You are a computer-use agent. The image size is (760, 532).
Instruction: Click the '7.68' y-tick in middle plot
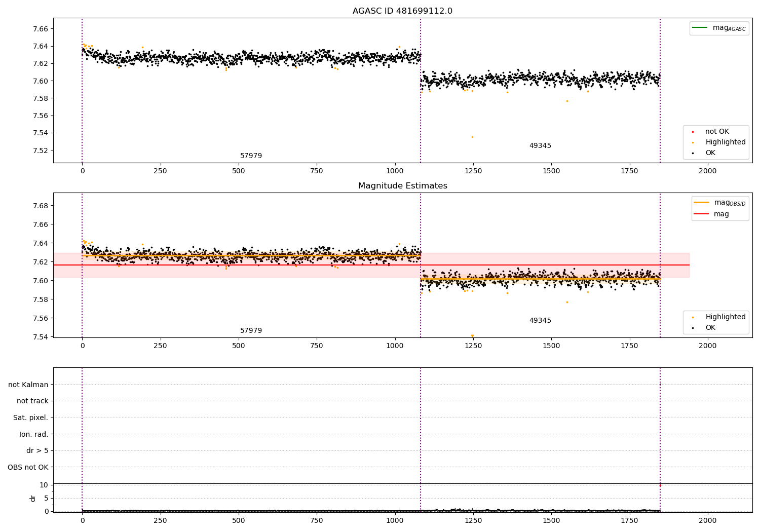(x=40, y=206)
